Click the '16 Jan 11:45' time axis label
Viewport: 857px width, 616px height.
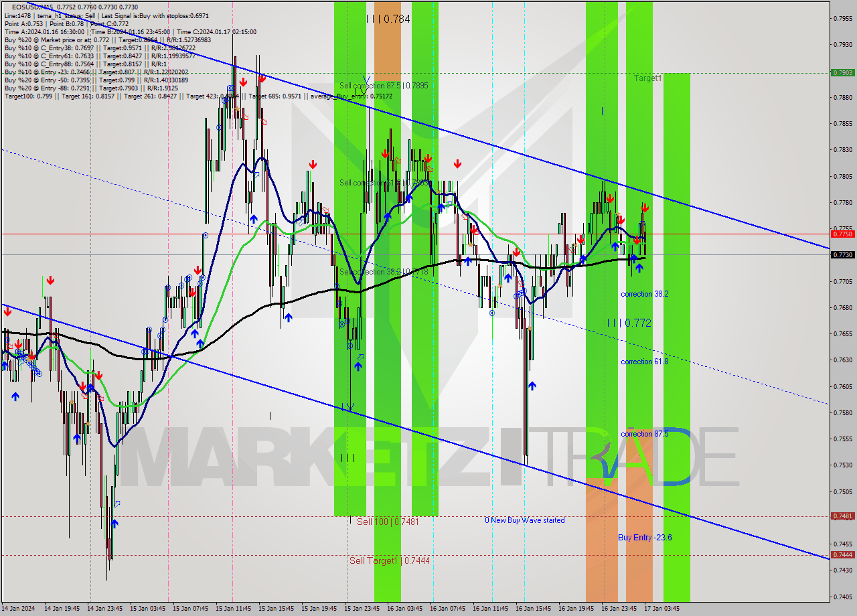491,609
